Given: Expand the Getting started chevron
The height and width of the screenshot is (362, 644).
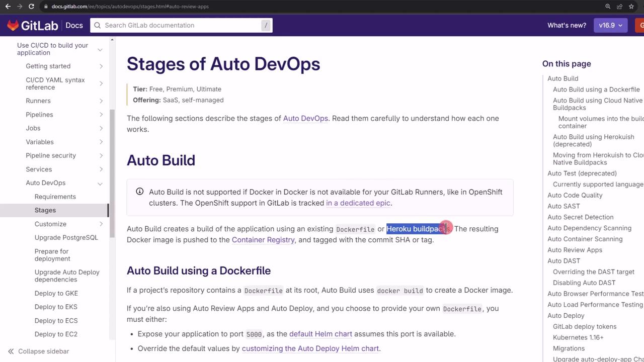Looking at the screenshot, I should point(101,66).
